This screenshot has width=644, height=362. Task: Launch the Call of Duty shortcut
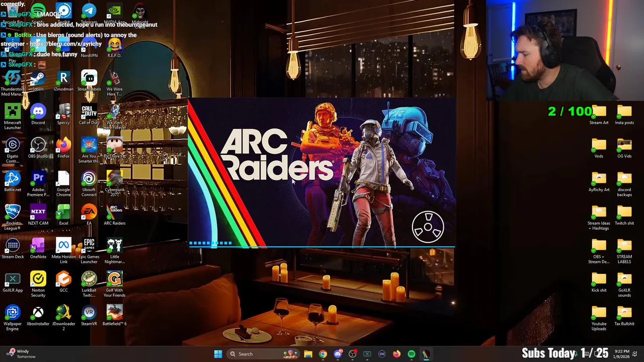coord(89,115)
